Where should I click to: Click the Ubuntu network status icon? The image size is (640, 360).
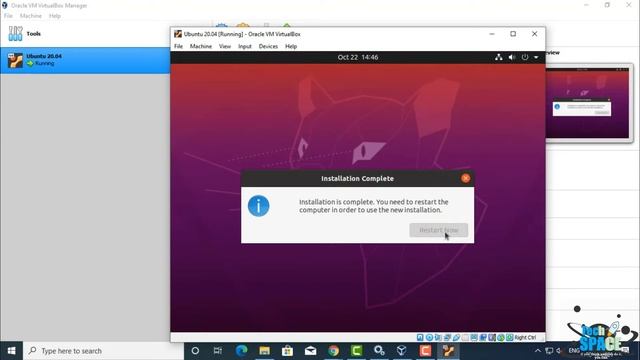[x=498, y=57]
